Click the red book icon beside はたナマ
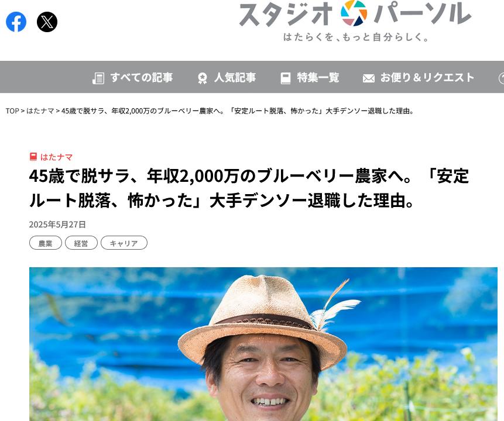Screen dimensions: 504x421 pos(33,157)
